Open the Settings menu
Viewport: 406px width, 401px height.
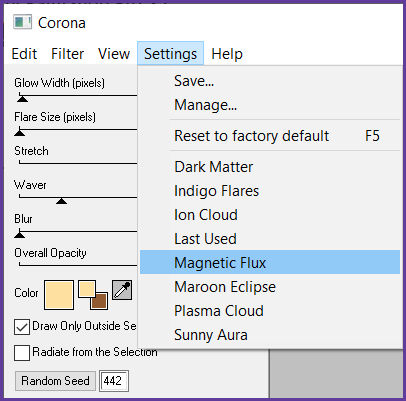click(170, 53)
